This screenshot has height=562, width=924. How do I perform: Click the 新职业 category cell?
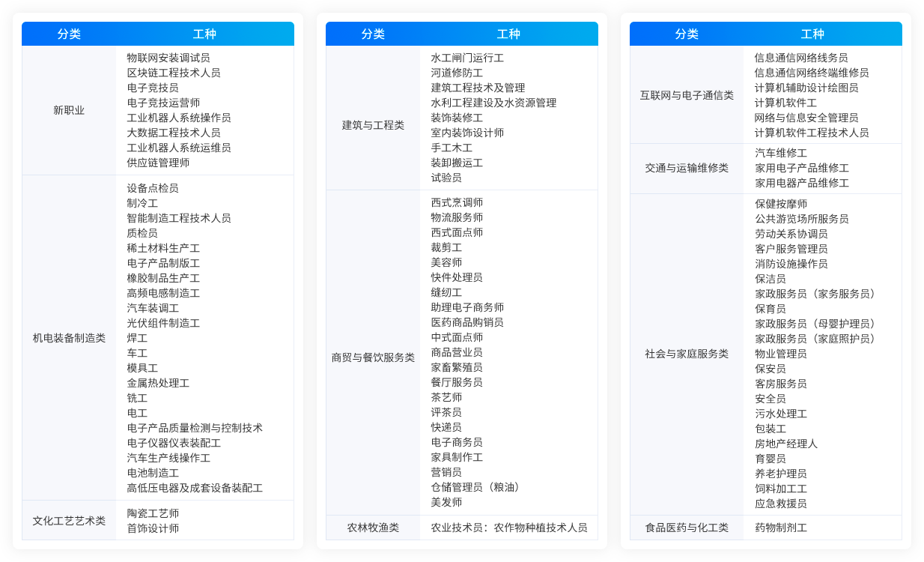pos(69,110)
